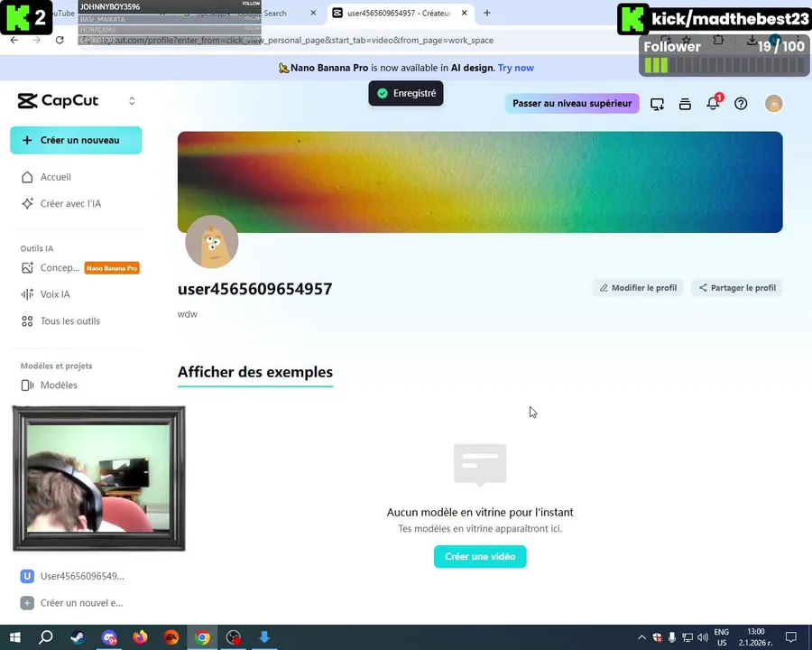Open Windows taskbar search
The image size is (812, 650).
[x=46, y=637]
